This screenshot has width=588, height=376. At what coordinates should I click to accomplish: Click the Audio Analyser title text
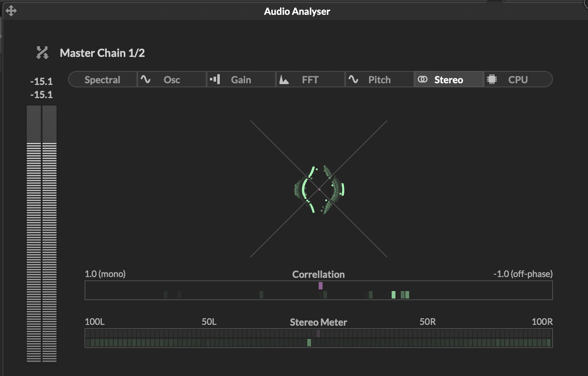tap(297, 11)
